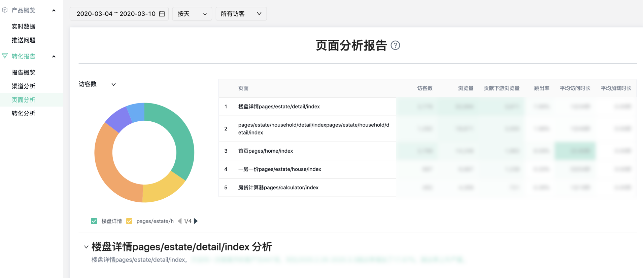
Task: Sort by 浏览量 column header
Action: pos(466,88)
